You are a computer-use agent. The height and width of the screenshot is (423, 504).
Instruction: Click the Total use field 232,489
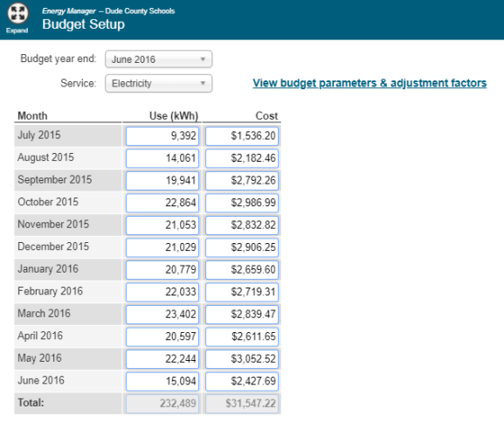[x=162, y=404]
